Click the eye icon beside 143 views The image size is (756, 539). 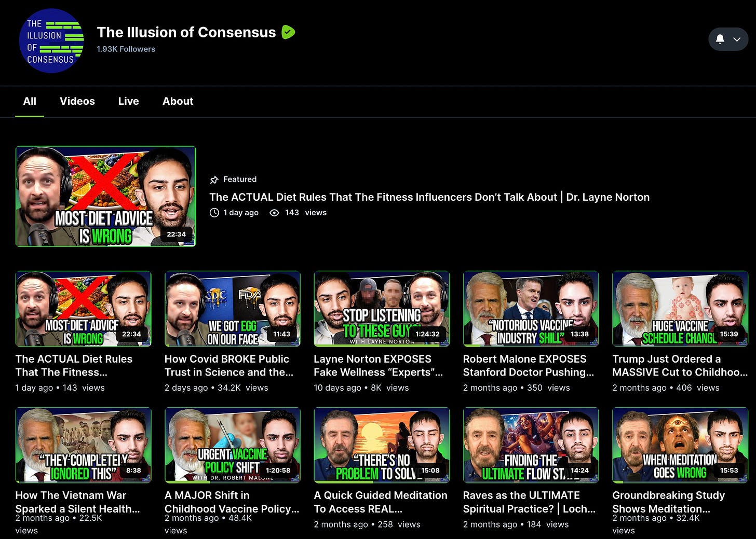click(x=274, y=213)
